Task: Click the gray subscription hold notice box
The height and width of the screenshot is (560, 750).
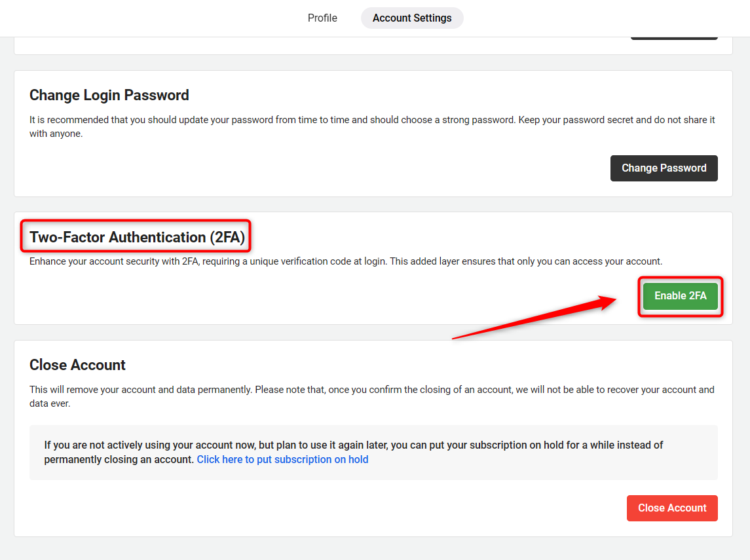Action: 373,453
